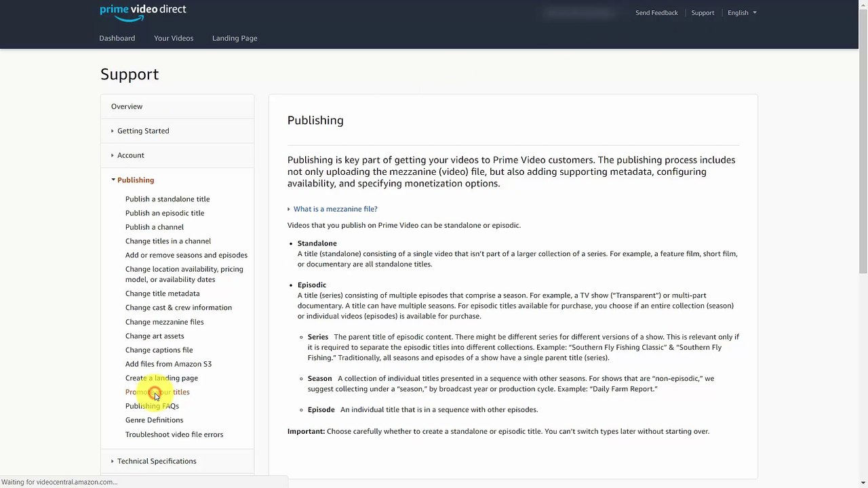This screenshot has height=488, width=868.
Task: Open 'Publish a standalone title' article
Action: (x=167, y=199)
